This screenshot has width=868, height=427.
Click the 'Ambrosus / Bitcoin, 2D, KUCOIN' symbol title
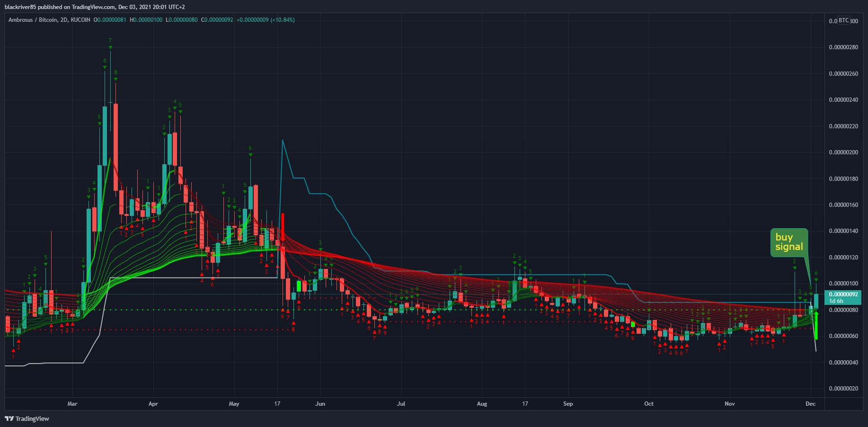49,20
